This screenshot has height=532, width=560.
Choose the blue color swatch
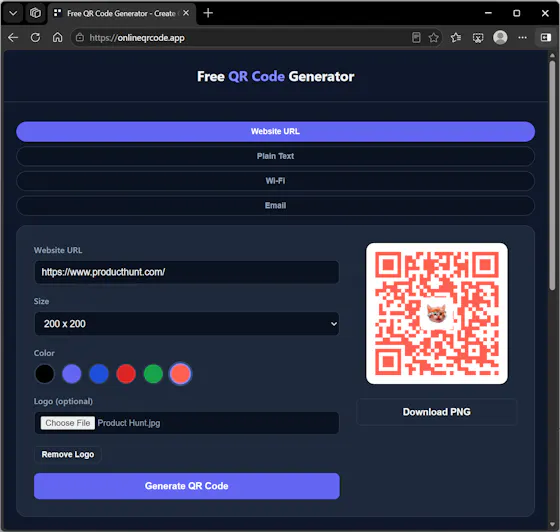[x=99, y=374]
